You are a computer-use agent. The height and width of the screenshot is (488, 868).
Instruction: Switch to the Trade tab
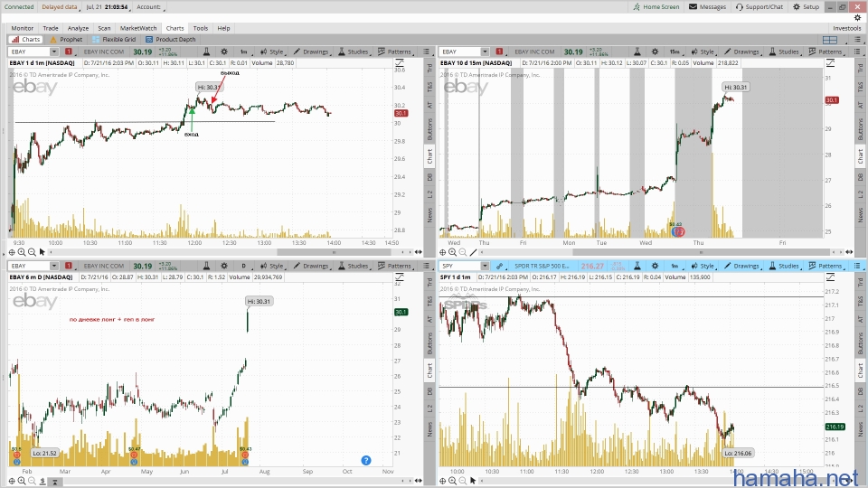point(51,28)
